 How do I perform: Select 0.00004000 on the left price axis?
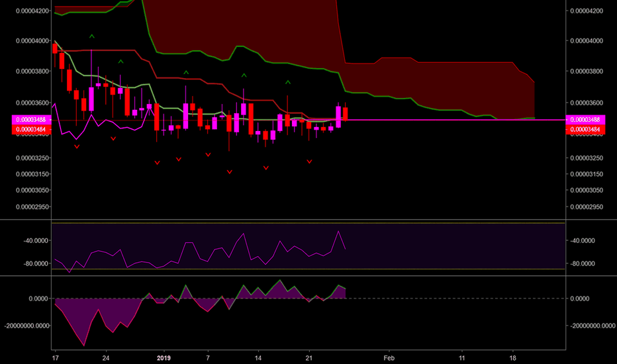[x=32, y=41]
